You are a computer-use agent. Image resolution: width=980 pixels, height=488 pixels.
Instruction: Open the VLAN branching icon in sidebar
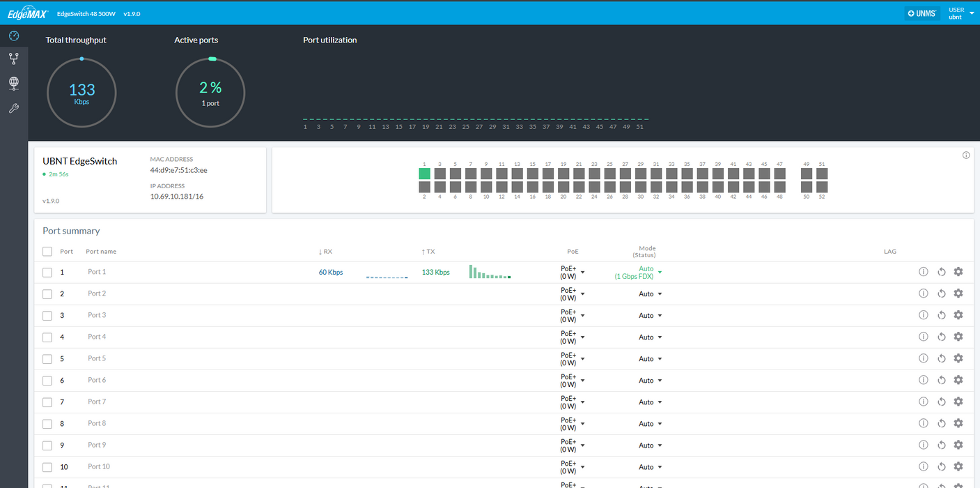[x=13, y=59]
